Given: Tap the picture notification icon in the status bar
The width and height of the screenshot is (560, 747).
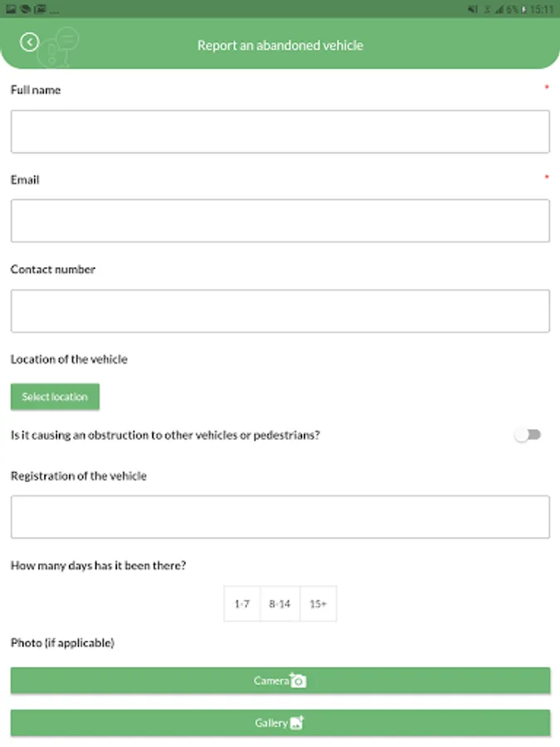Looking at the screenshot, I should (x=12, y=9).
